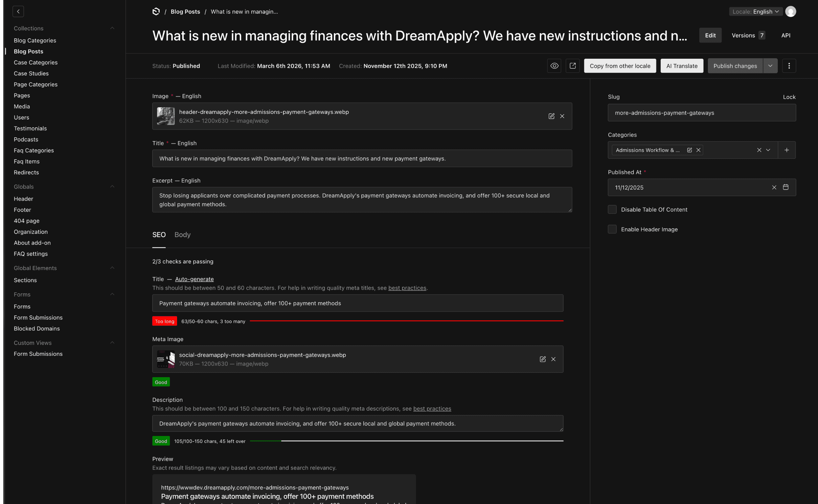Screen dimensions: 818x504
Task: Remove the header image file
Action: [562, 116]
